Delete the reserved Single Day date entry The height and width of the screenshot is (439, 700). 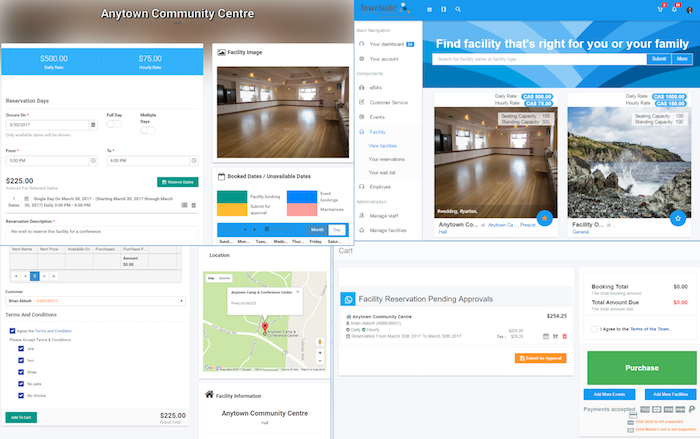[194, 205]
